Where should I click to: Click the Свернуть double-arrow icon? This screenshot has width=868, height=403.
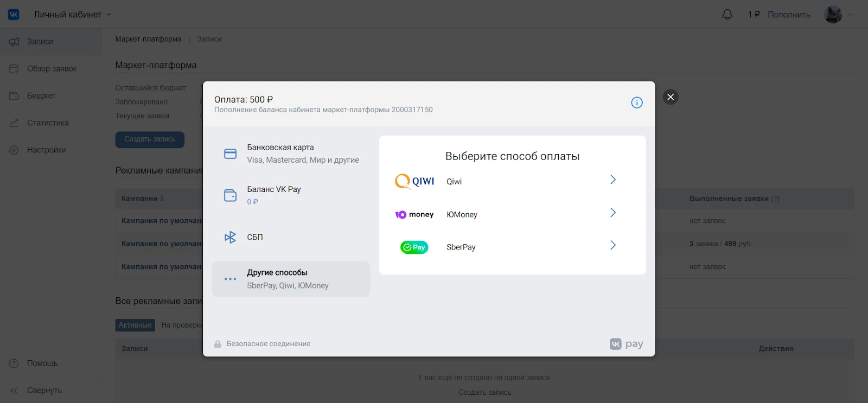pyautogui.click(x=14, y=391)
